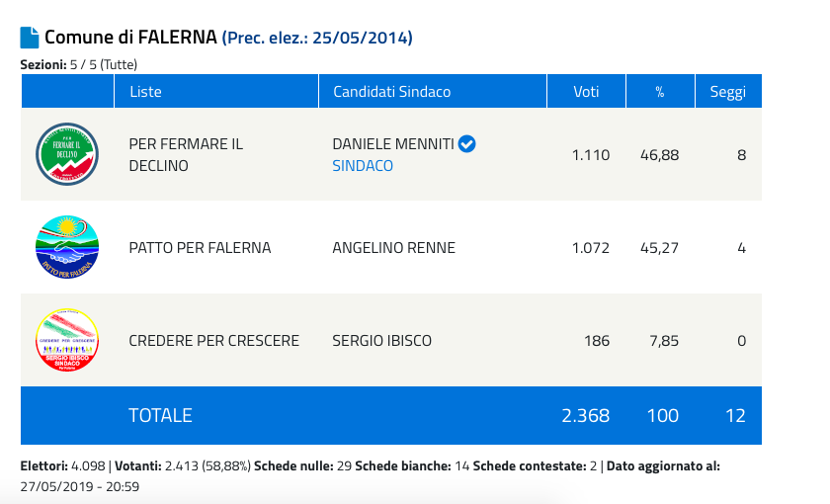This screenshot has width=830, height=504.
Task: Click the SINDACO label under Daniele Menniti
Action: (363, 166)
